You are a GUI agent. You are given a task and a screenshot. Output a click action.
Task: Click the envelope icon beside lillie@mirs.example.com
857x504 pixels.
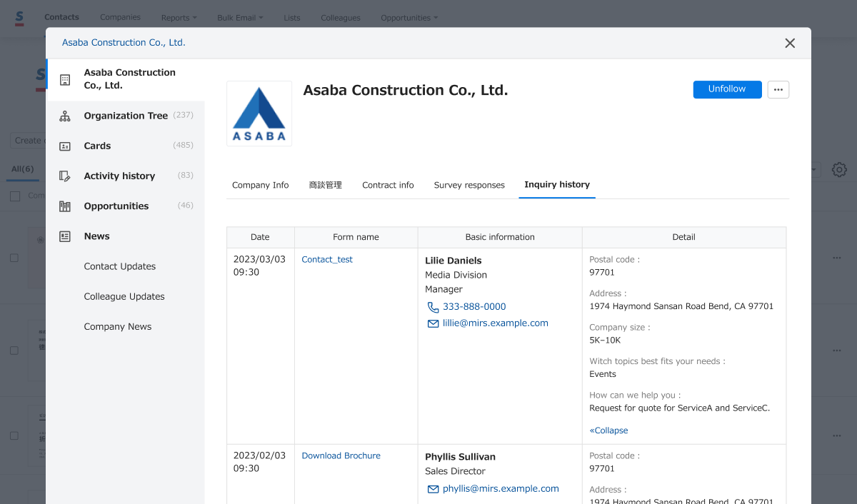tap(433, 323)
